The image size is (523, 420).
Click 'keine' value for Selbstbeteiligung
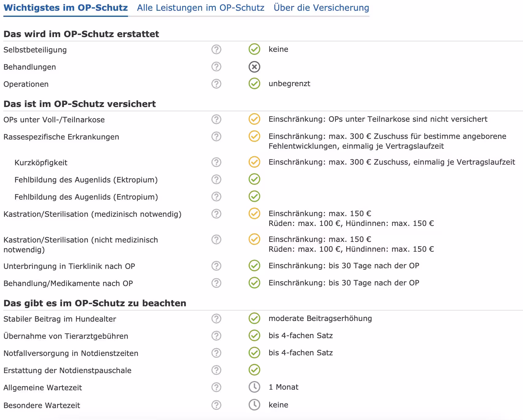(x=278, y=49)
